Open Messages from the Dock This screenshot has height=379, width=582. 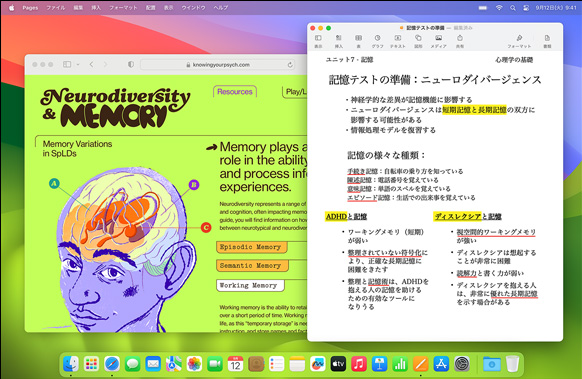coord(133,364)
